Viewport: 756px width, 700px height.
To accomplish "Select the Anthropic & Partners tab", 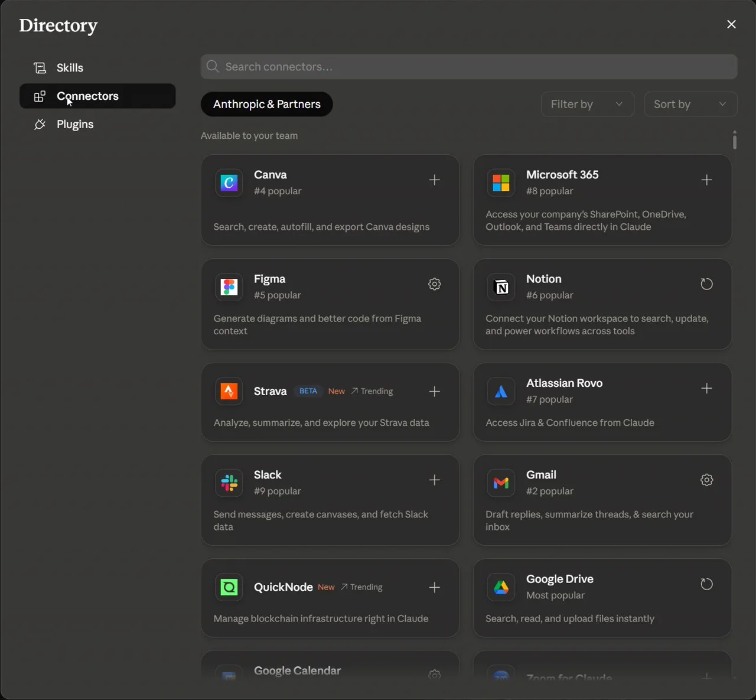I will click(266, 104).
